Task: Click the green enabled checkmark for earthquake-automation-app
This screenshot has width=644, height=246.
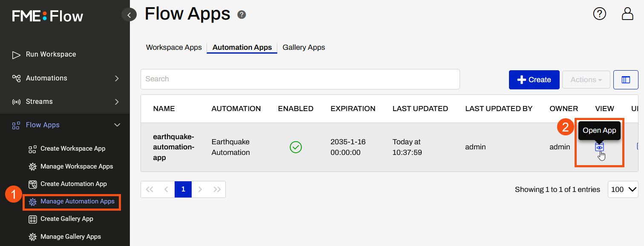Action: pyautogui.click(x=296, y=147)
